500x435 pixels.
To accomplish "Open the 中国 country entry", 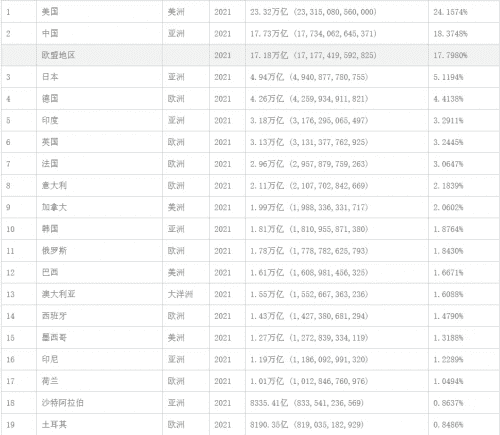I will (x=50, y=34).
